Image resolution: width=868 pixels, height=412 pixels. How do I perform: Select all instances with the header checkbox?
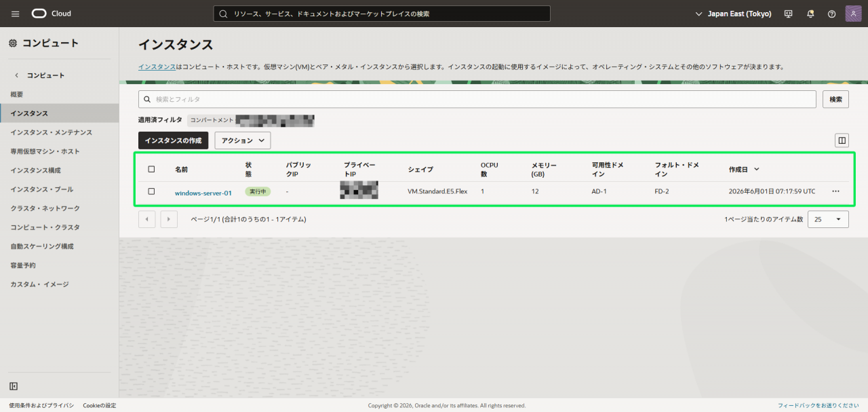(x=151, y=169)
